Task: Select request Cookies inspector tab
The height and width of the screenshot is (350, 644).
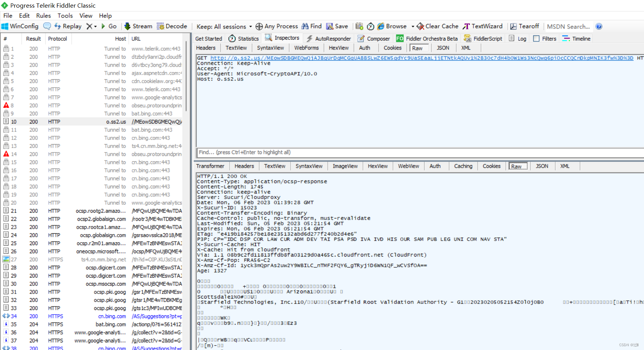Action: tap(393, 48)
